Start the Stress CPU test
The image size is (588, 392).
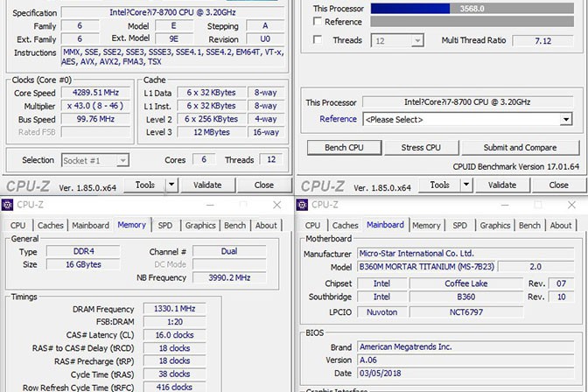point(421,148)
